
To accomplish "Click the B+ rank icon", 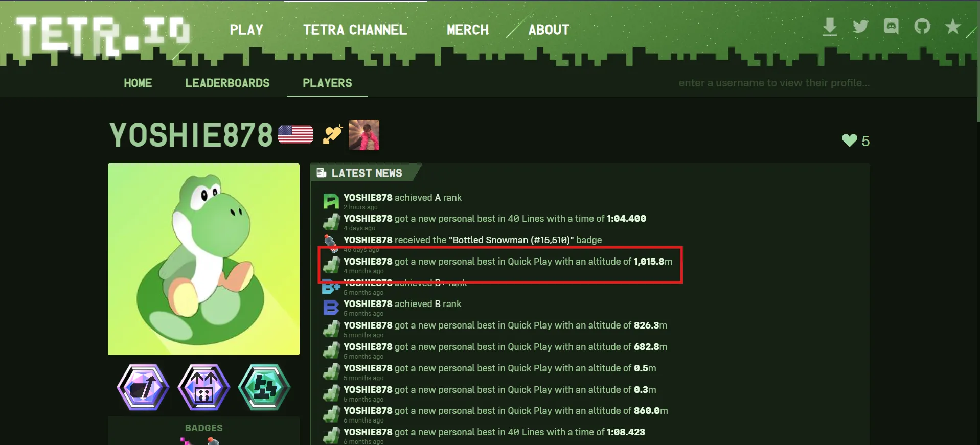I will point(331,288).
